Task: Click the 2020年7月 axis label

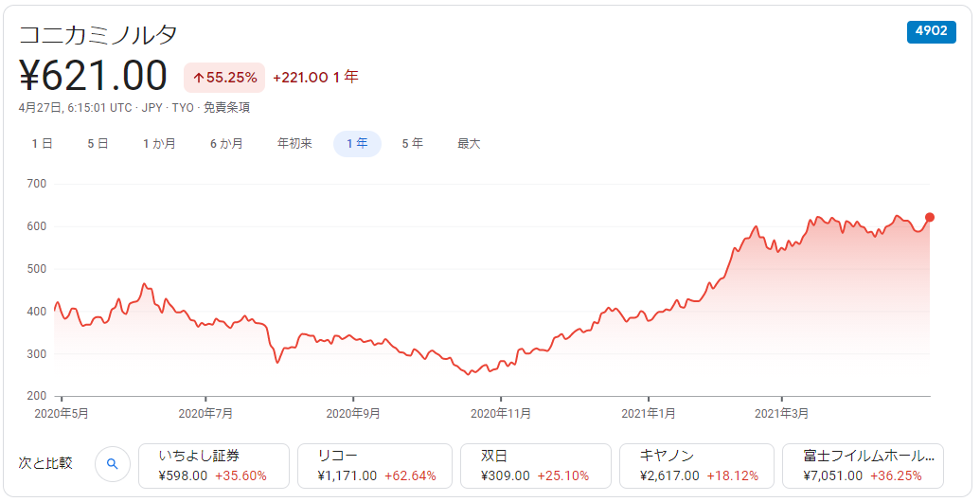Action: pos(205,414)
